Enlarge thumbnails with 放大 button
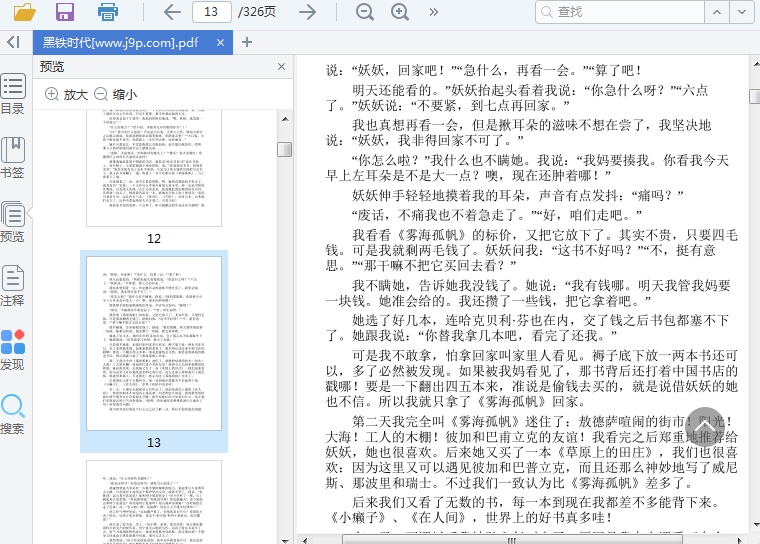 pos(66,94)
